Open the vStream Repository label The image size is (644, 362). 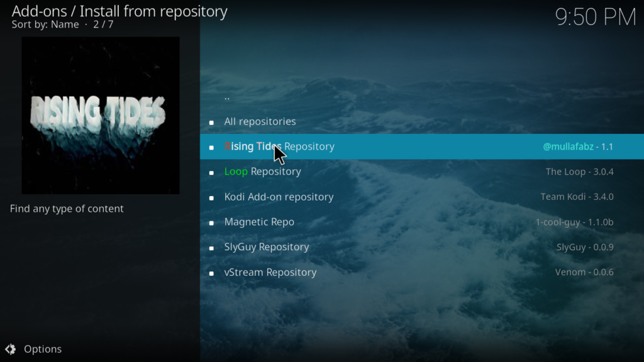(x=270, y=272)
